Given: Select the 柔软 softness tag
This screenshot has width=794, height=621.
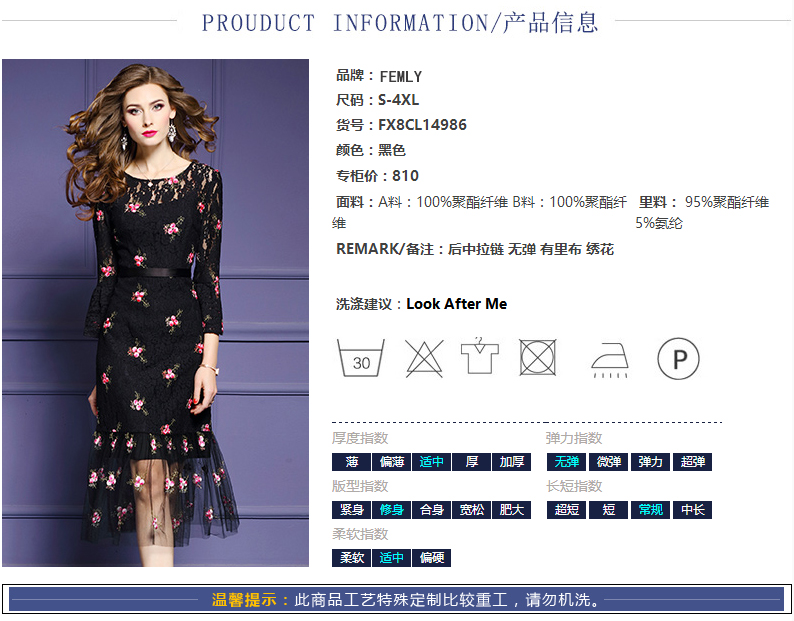Looking at the screenshot, I should coord(351,558).
